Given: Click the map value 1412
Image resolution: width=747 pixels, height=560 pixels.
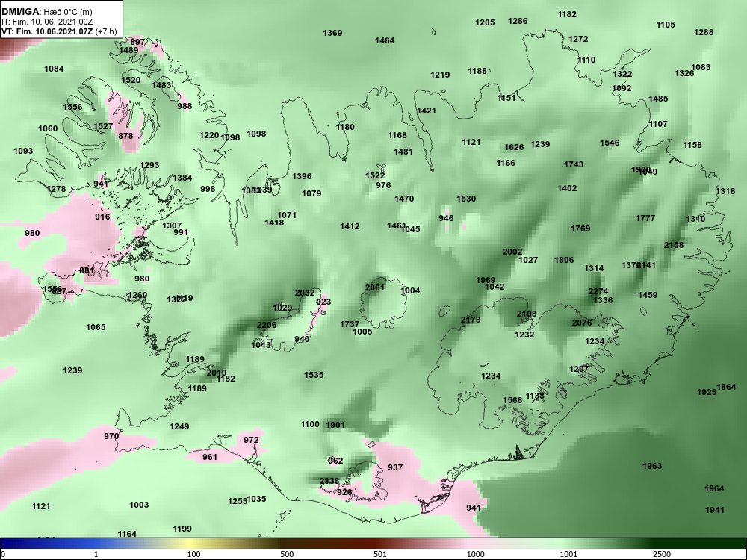Looking at the screenshot, I should point(350,226).
